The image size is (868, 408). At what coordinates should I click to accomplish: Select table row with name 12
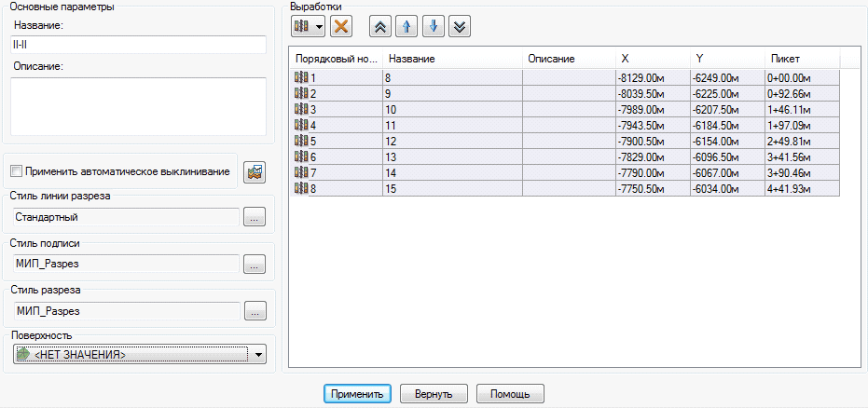[452, 141]
